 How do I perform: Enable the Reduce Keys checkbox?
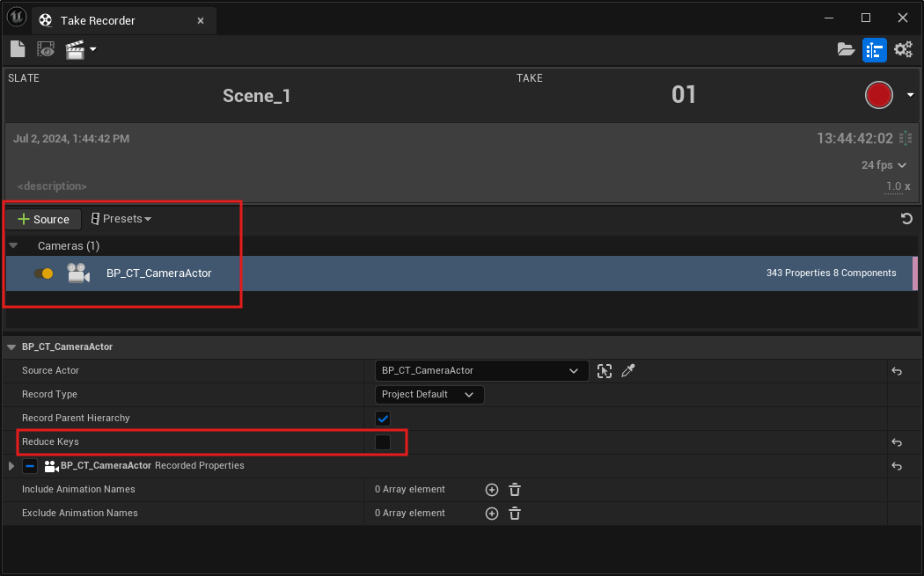tap(383, 442)
